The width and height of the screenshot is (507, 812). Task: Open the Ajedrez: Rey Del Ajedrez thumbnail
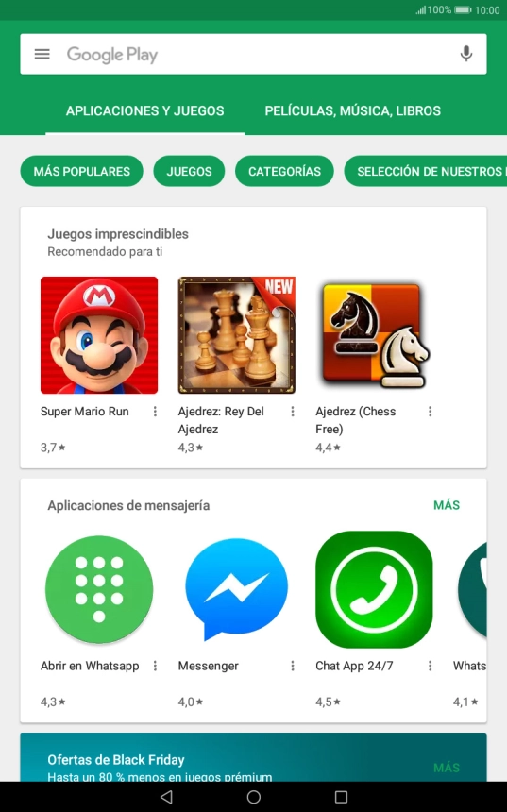(236, 335)
